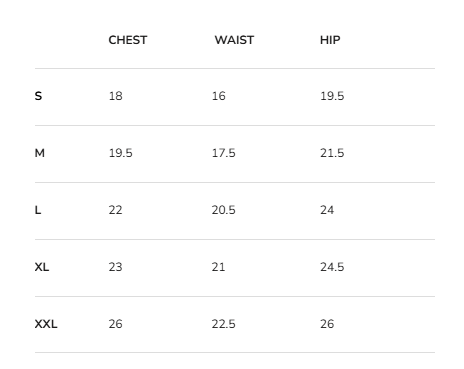Click the CHEST column header
This screenshot has width=464, height=369.
[x=128, y=40]
